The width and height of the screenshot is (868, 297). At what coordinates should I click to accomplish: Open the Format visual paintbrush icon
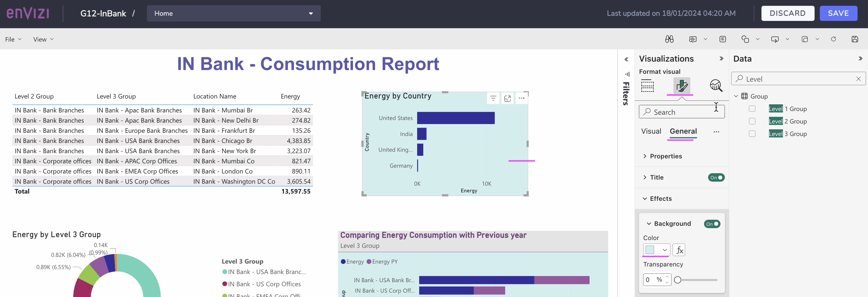[681, 86]
